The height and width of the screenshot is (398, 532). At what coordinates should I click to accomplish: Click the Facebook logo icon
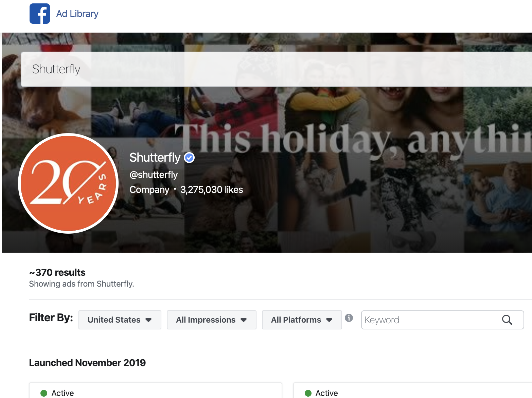[x=40, y=14]
